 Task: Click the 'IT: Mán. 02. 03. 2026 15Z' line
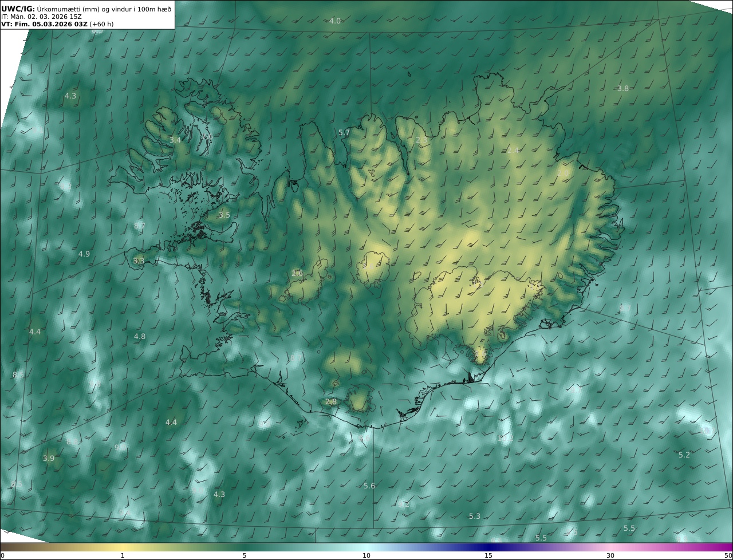click(x=42, y=17)
